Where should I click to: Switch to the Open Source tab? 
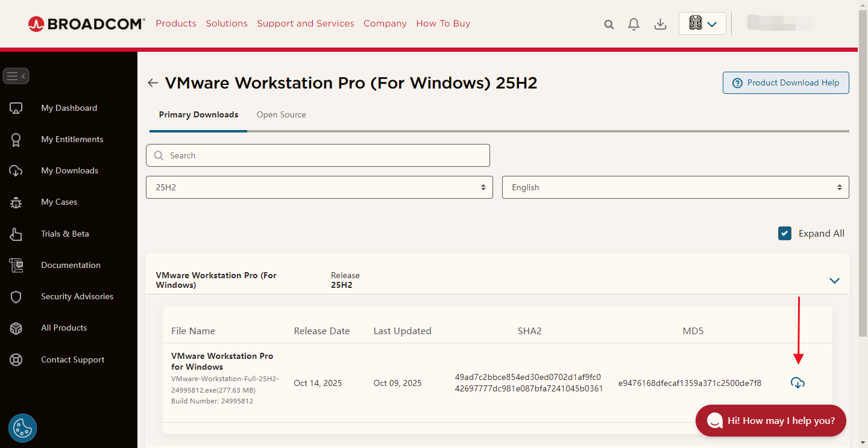click(281, 114)
